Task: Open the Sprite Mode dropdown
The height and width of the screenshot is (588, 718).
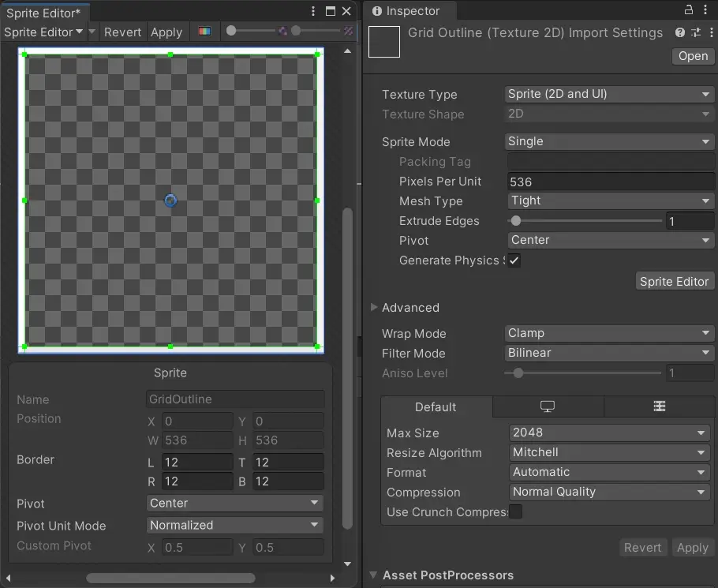Action: (x=609, y=141)
